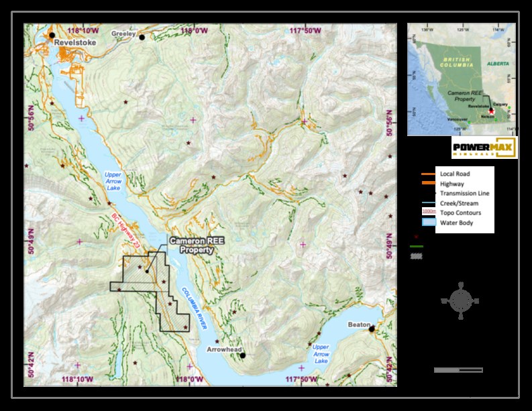532x411 pixels.
Task: Click the Cameron REE Property label
Action: (x=191, y=245)
